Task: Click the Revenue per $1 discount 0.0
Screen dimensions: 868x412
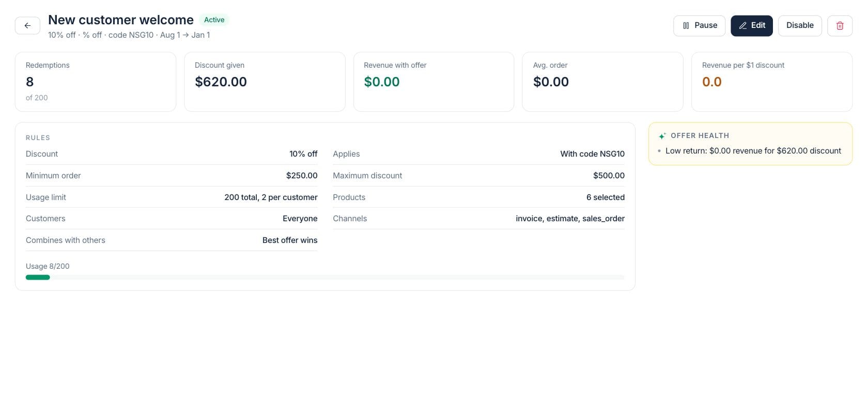Action: click(x=712, y=82)
